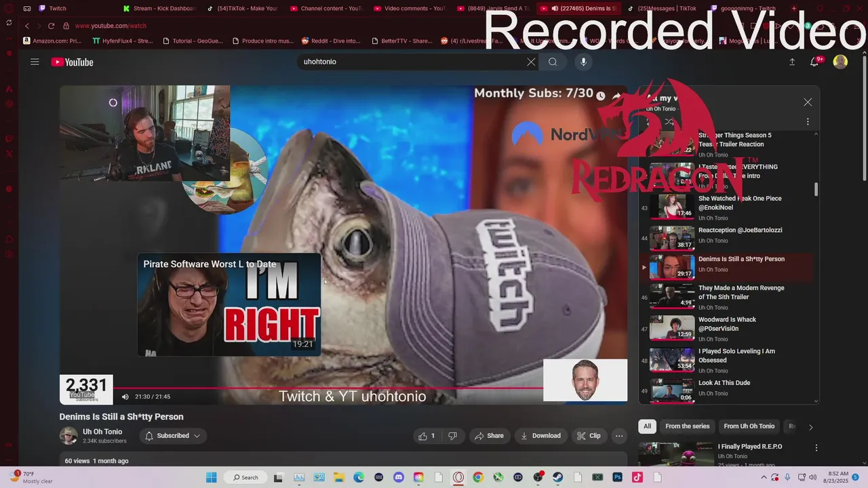Viewport: 868px width, 488px height.
Task: Start voice search with microphone
Action: point(583,62)
